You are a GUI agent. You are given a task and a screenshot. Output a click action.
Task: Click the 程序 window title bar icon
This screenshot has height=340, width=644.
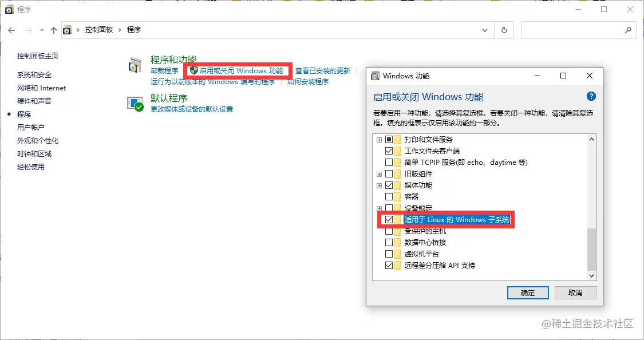coord(9,9)
